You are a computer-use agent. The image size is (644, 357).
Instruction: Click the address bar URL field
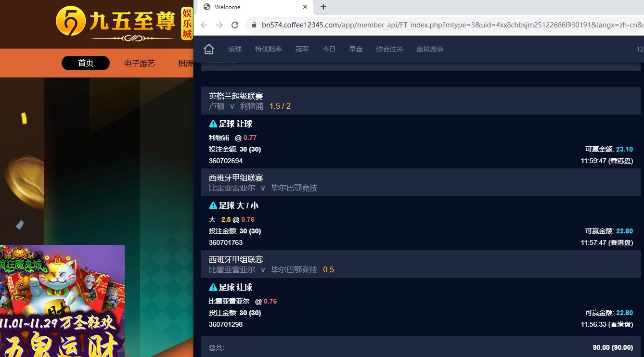point(445,25)
